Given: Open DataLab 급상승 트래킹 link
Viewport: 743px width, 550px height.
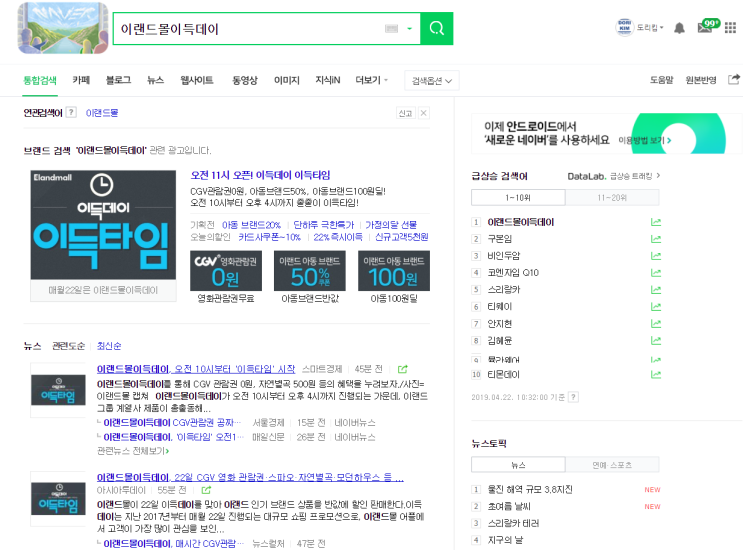Looking at the screenshot, I should tap(614, 176).
